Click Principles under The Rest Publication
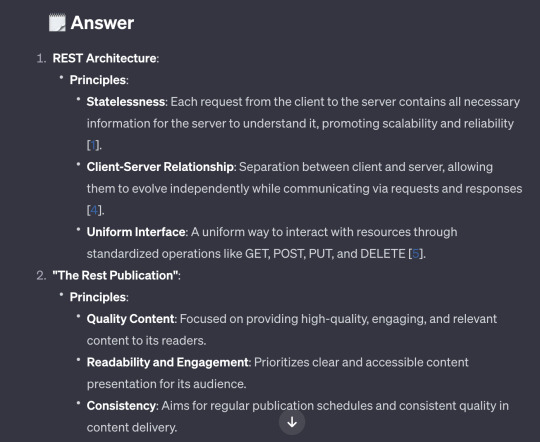Viewport: 540px width, 442px height. pyautogui.click(x=98, y=297)
